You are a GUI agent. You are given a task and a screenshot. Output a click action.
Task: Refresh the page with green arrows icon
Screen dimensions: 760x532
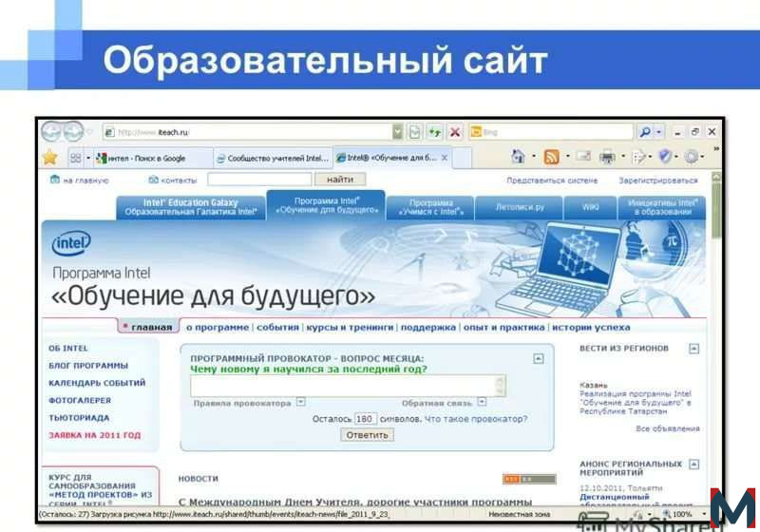(x=435, y=132)
